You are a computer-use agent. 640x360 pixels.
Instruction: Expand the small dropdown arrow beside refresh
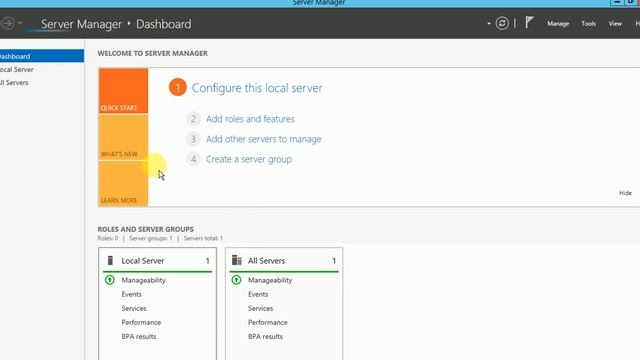tap(489, 24)
